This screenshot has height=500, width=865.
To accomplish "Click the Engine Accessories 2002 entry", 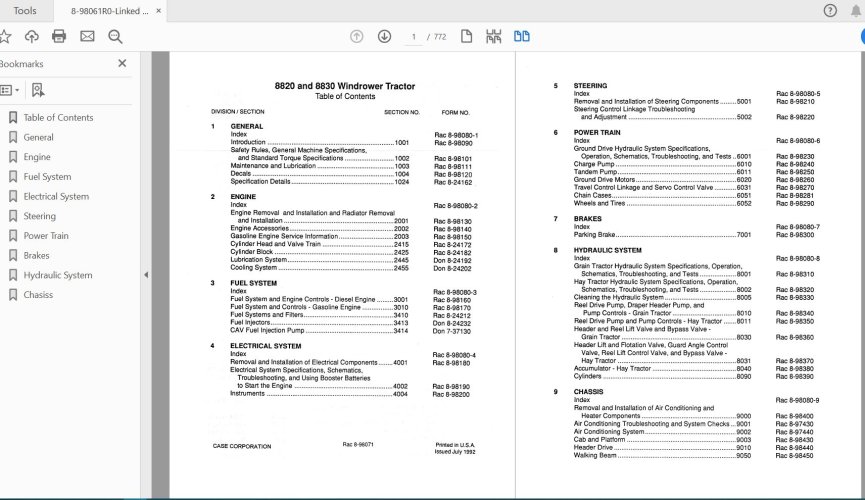I will click(x=319, y=228).
